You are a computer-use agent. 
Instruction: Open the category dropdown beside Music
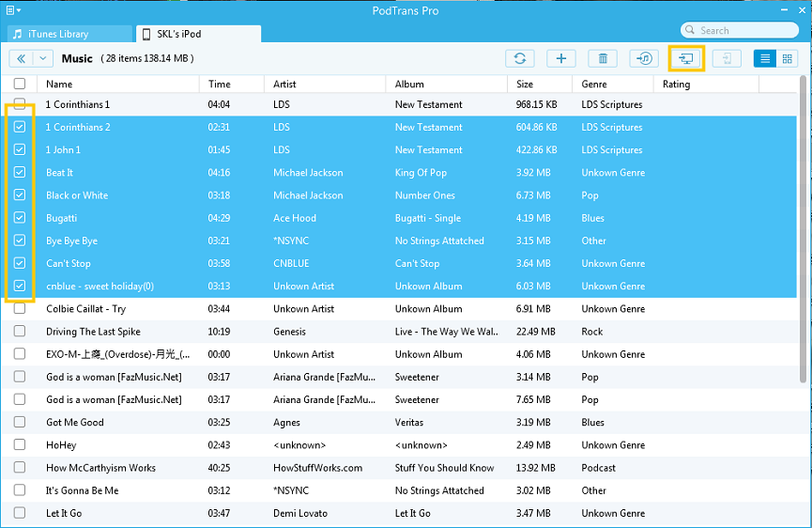coord(43,58)
